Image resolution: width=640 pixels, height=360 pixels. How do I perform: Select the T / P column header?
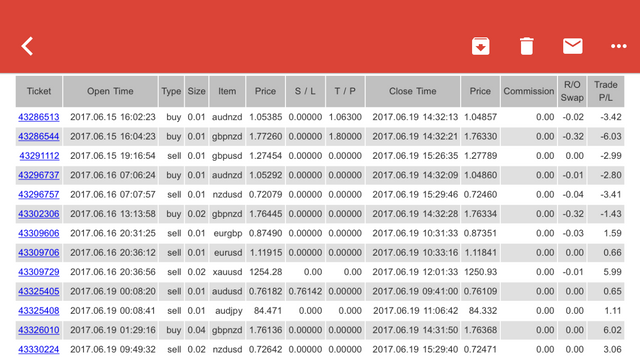(345, 91)
